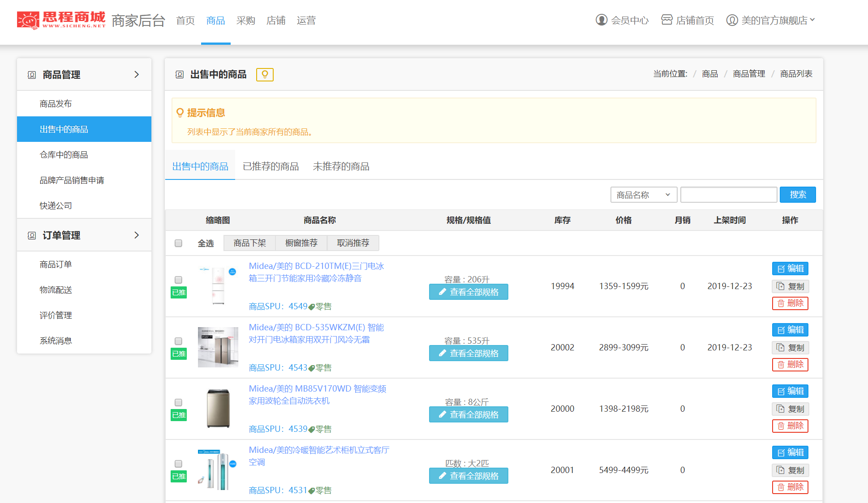Copy the MB85V170WD washing machine product
The width and height of the screenshot is (868, 503).
[790, 409]
